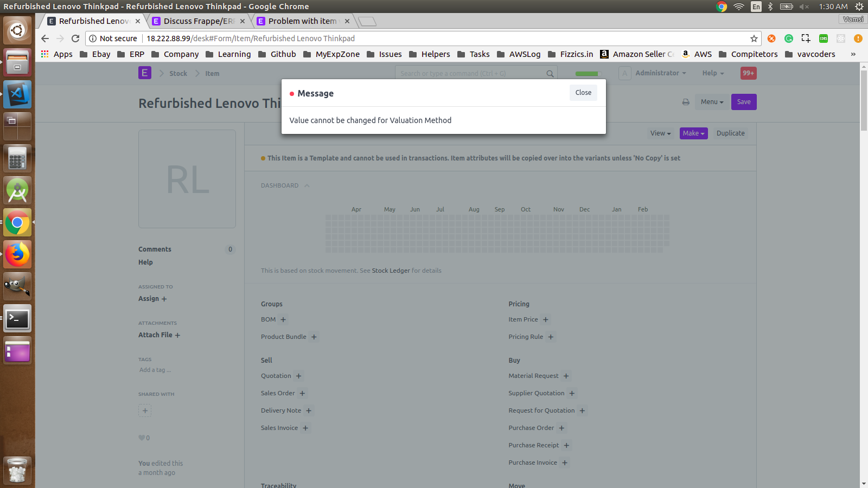Show more bookmarks chevron
The height and width of the screenshot is (488, 868).
click(x=853, y=54)
